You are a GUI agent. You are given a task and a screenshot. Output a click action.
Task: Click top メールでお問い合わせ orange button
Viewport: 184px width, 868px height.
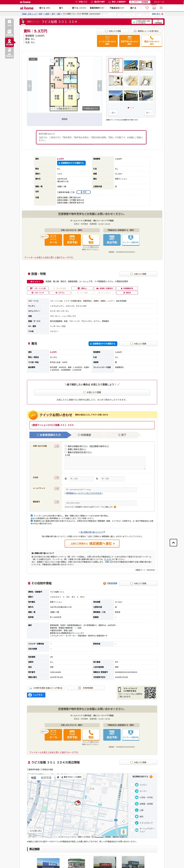point(107,41)
